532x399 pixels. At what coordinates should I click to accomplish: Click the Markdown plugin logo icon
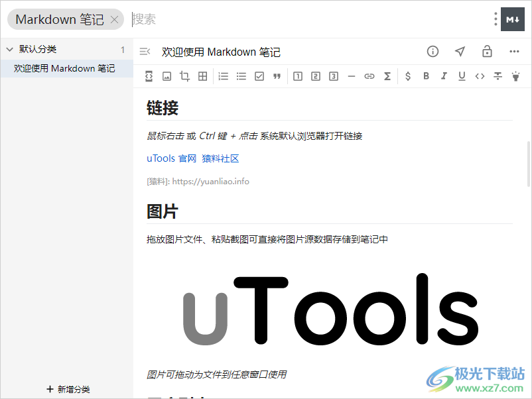point(513,19)
